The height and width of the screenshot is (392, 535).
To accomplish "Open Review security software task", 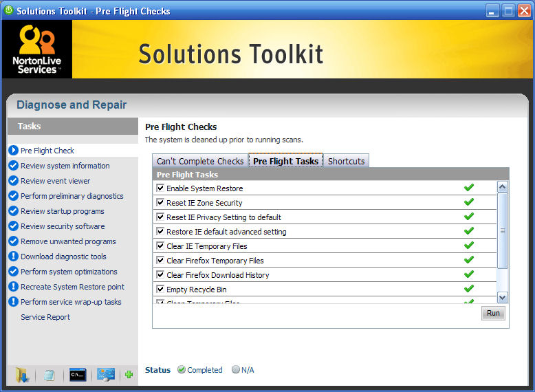I will click(63, 226).
